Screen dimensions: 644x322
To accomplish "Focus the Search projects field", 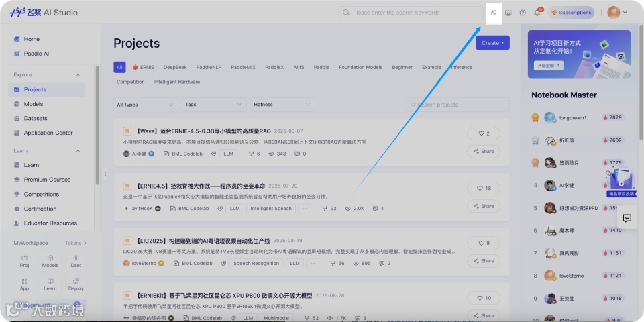I will 457,105.
